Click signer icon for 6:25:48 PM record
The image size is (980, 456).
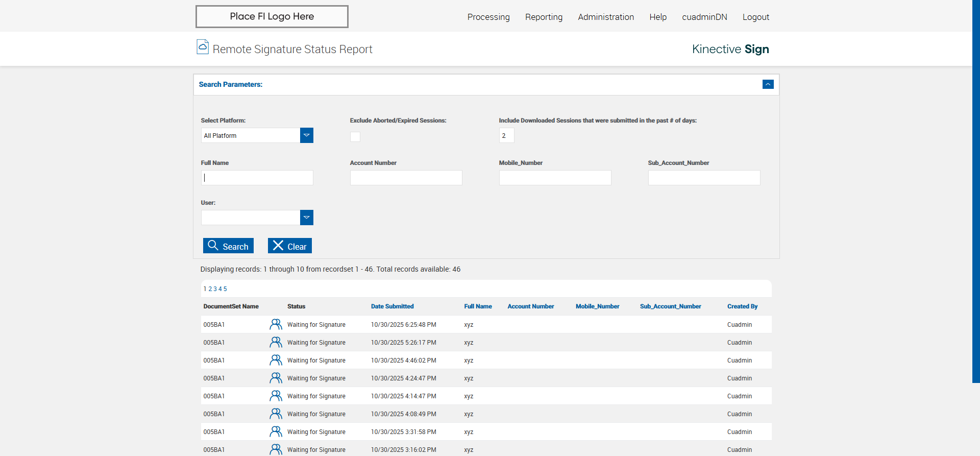pos(276,324)
